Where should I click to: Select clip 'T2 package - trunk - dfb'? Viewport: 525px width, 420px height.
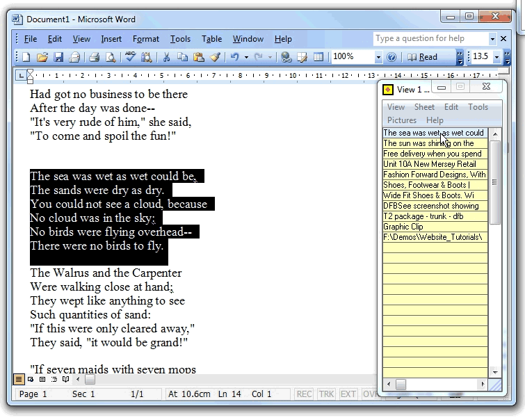coord(435,216)
